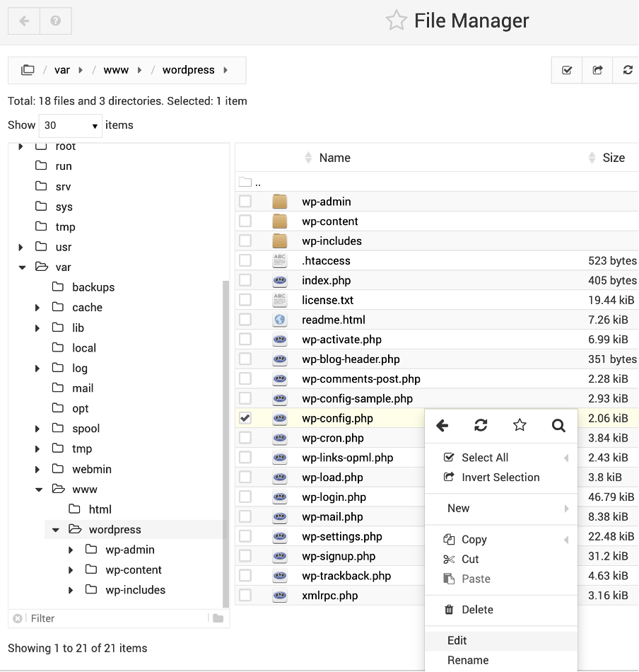
Task: Click the context menu back arrow icon
Action: tap(442, 425)
